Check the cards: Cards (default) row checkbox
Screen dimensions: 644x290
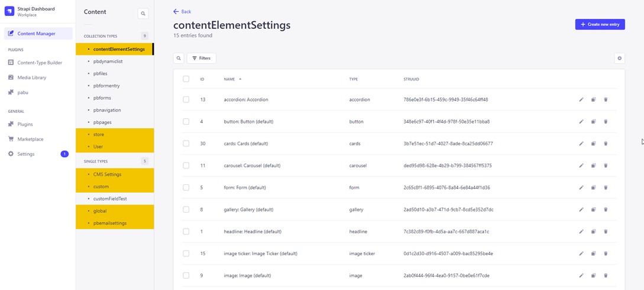[186, 144]
